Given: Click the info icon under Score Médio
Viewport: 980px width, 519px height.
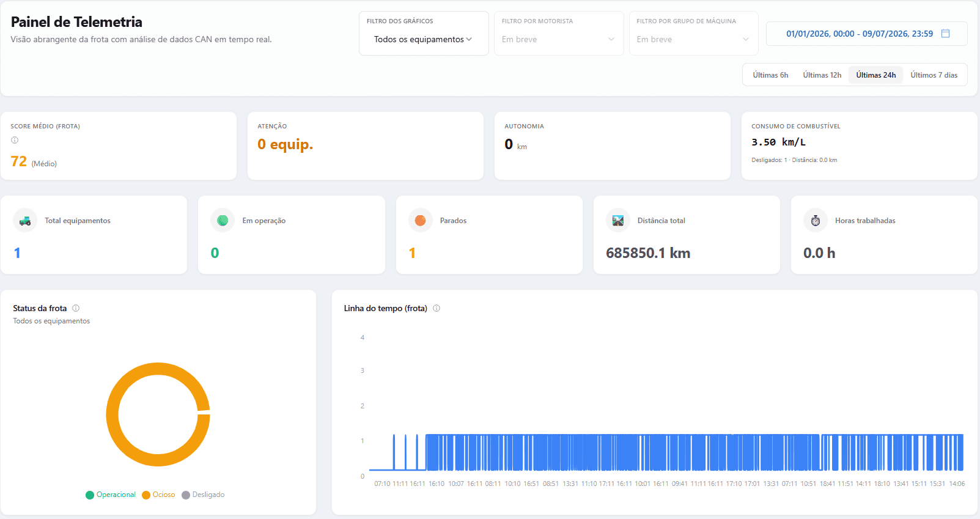Looking at the screenshot, I should 15,140.
